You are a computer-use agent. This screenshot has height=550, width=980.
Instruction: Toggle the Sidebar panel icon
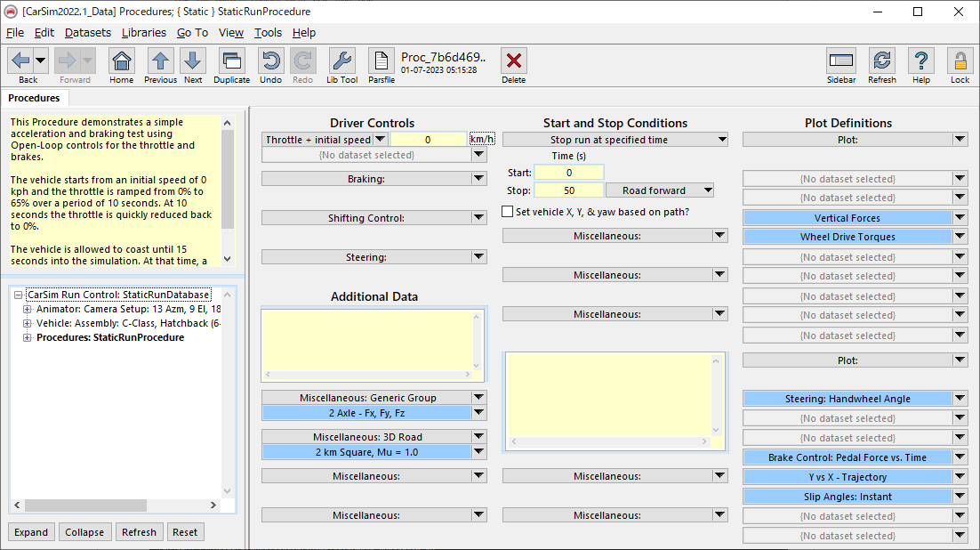pos(841,61)
